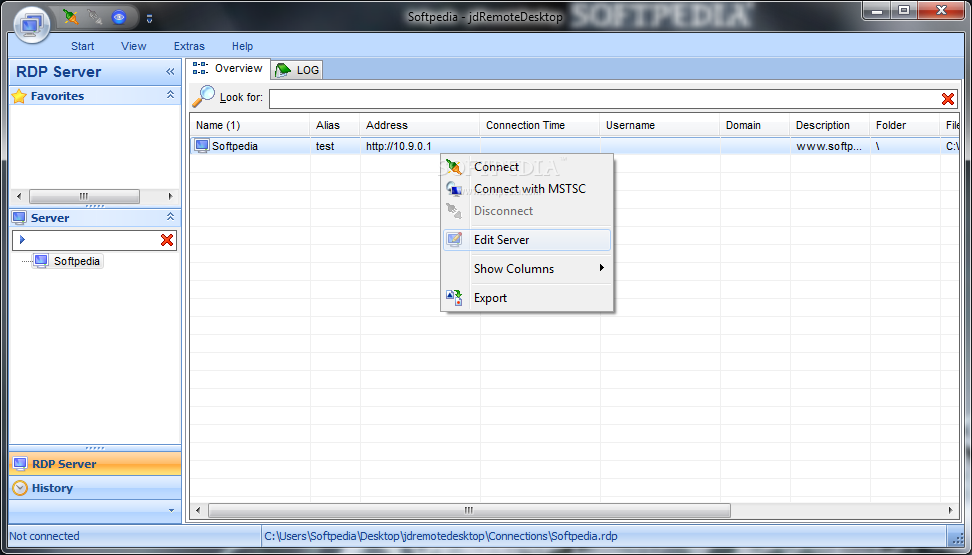
Task: Select the Softpedia row monitor icon
Action: coord(201,146)
